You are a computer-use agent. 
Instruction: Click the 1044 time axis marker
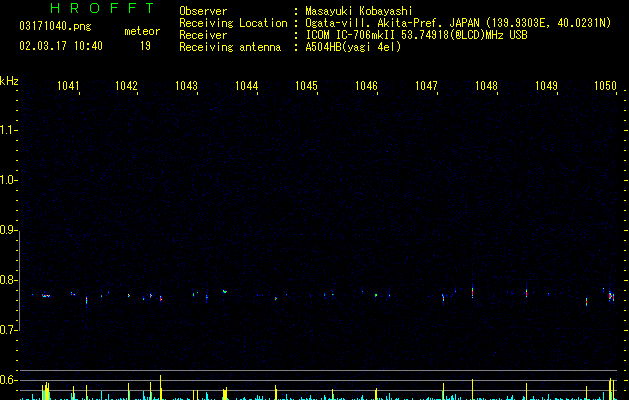tap(246, 85)
